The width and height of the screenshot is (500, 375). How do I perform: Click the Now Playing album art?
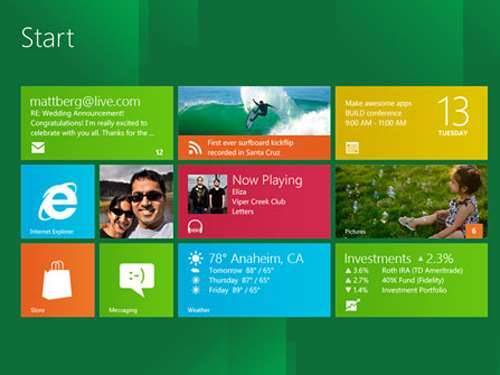click(x=207, y=194)
